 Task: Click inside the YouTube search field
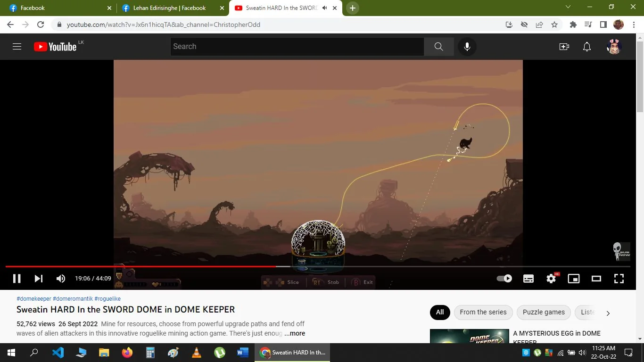coord(297,47)
